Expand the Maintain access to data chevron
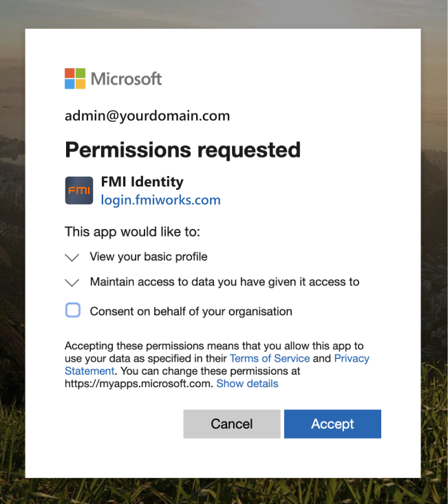The width and height of the screenshot is (448, 504). click(x=72, y=282)
